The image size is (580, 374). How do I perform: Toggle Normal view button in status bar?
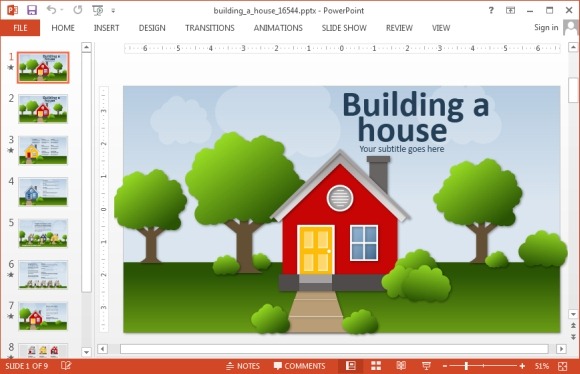point(350,366)
